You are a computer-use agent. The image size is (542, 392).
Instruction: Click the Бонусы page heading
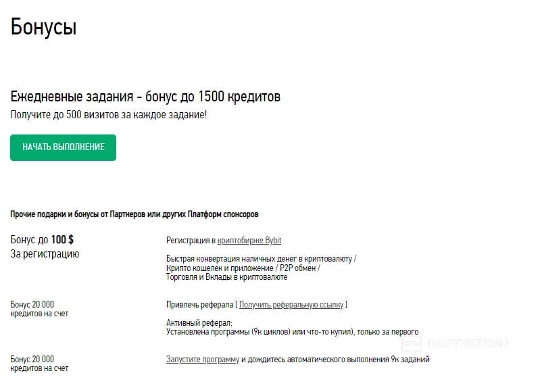[44, 28]
